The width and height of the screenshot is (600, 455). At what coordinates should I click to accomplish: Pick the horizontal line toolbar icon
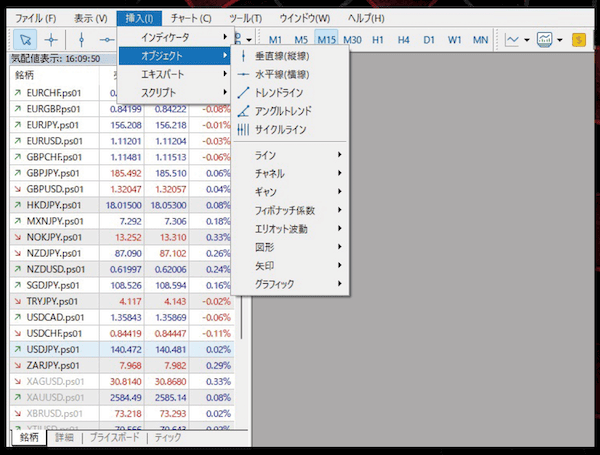[x=107, y=39]
